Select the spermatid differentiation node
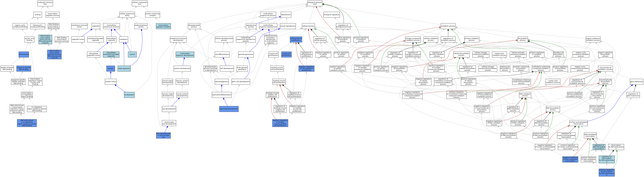This screenshot has width=644, height=177. point(222,95)
